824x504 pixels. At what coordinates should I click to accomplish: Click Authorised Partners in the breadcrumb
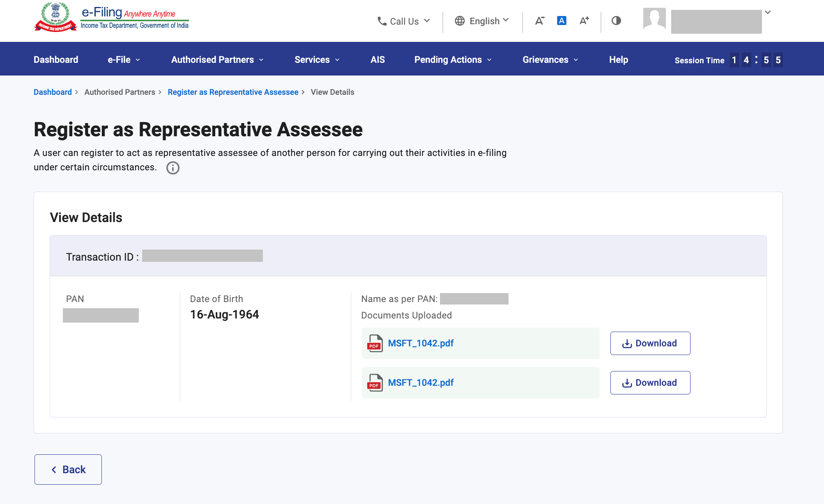120,92
